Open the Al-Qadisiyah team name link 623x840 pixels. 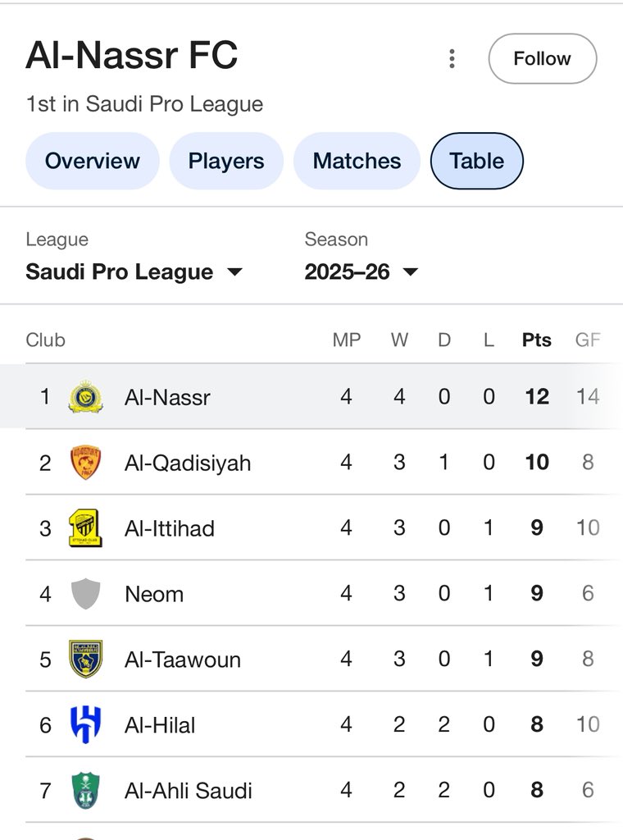click(188, 463)
